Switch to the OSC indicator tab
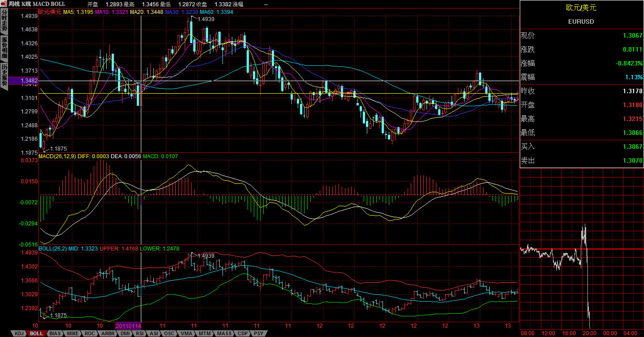 point(169,333)
